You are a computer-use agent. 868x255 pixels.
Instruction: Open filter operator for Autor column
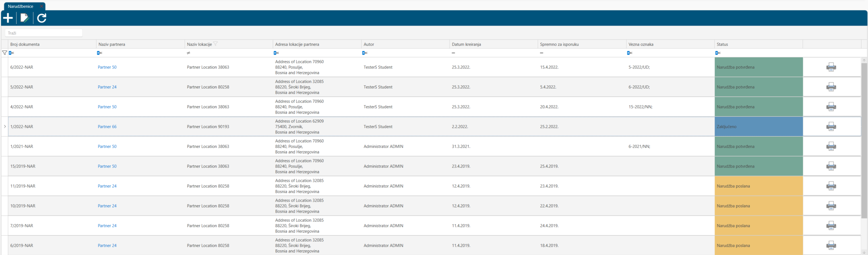(365, 53)
